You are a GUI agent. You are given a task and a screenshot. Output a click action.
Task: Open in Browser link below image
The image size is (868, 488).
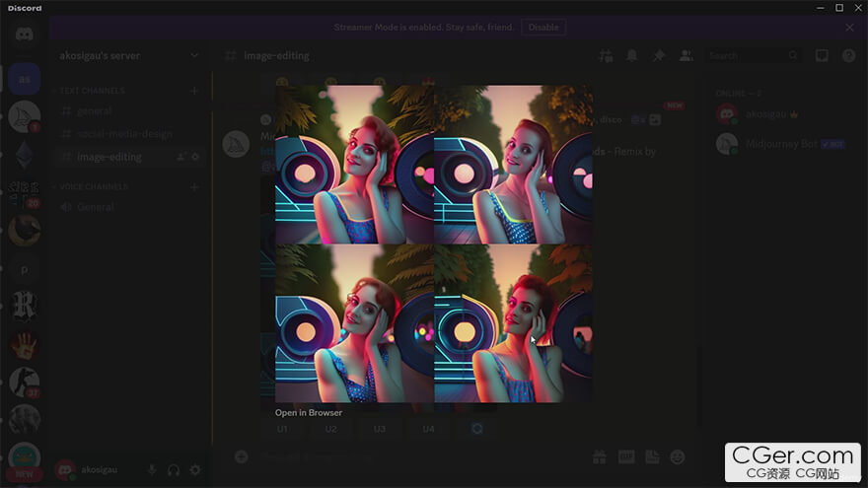[x=309, y=413]
